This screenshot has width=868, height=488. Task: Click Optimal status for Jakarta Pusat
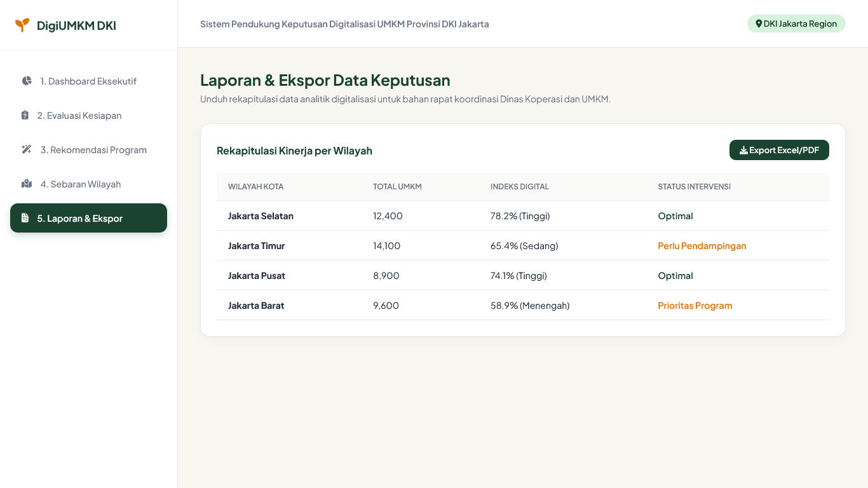click(675, 276)
